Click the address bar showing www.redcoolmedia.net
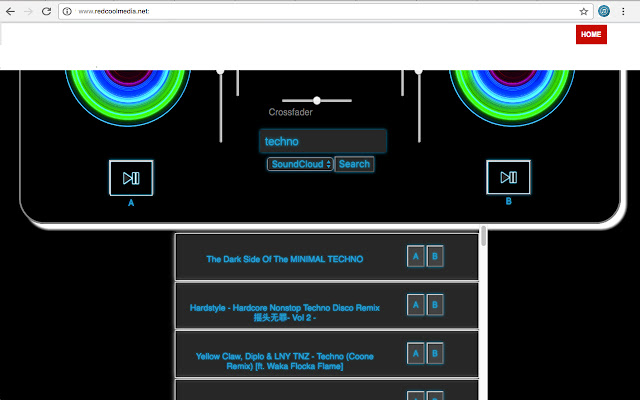 [326, 11]
